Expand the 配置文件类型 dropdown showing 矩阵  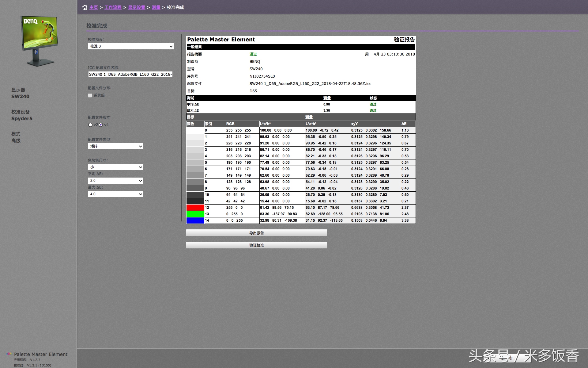pyautogui.click(x=115, y=146)
